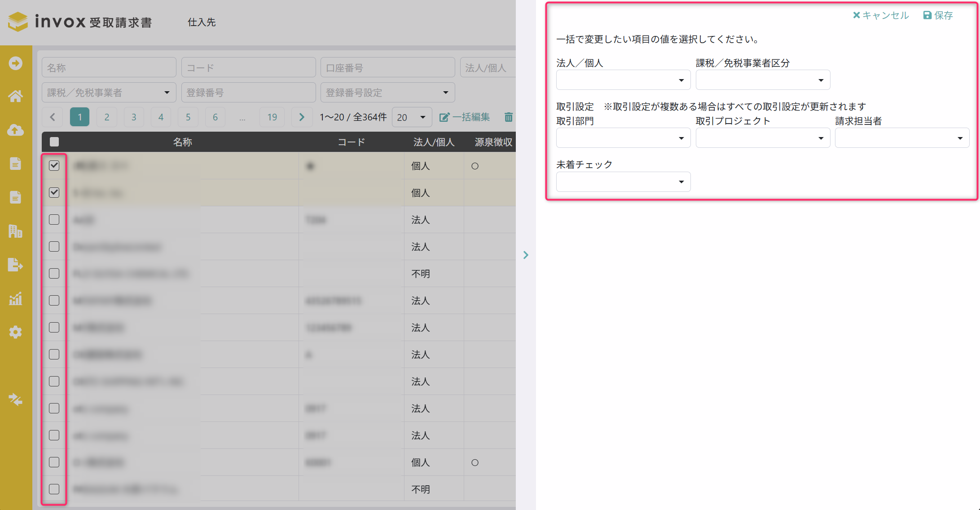Image resolution: width=980 pixels, height=510 pixels.
Task: Check the last 不明 row checkbox
Action: (54, 489)
